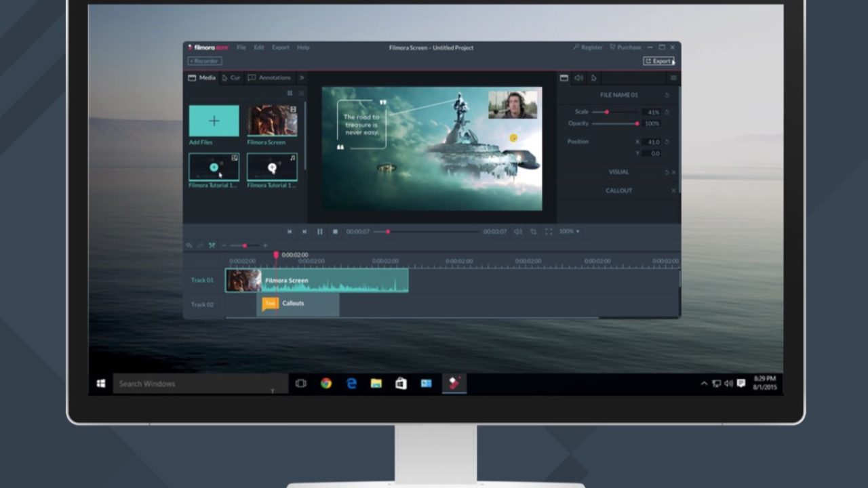
Task: Jump to the next frame
Action: (x=304, y=232)
